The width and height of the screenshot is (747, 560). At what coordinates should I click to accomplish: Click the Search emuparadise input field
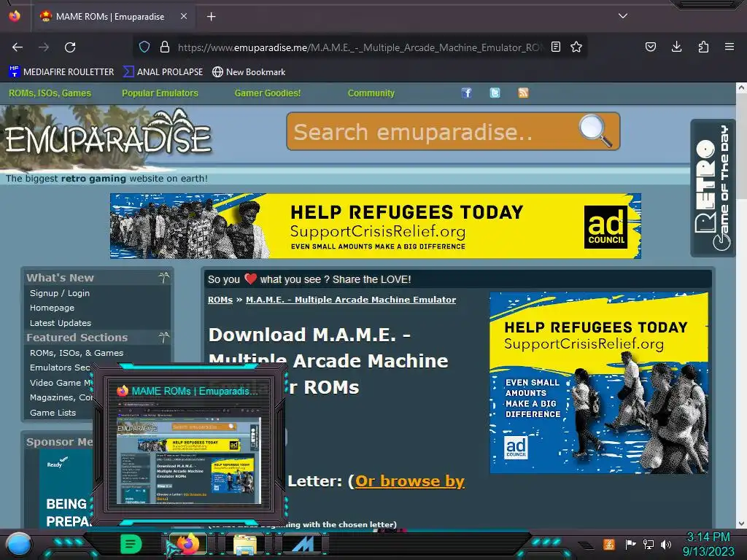coord(431,132)
